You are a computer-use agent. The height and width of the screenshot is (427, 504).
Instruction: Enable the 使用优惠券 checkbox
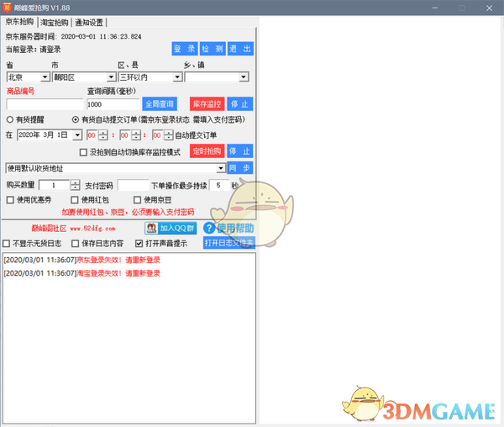tap(10, 200)
